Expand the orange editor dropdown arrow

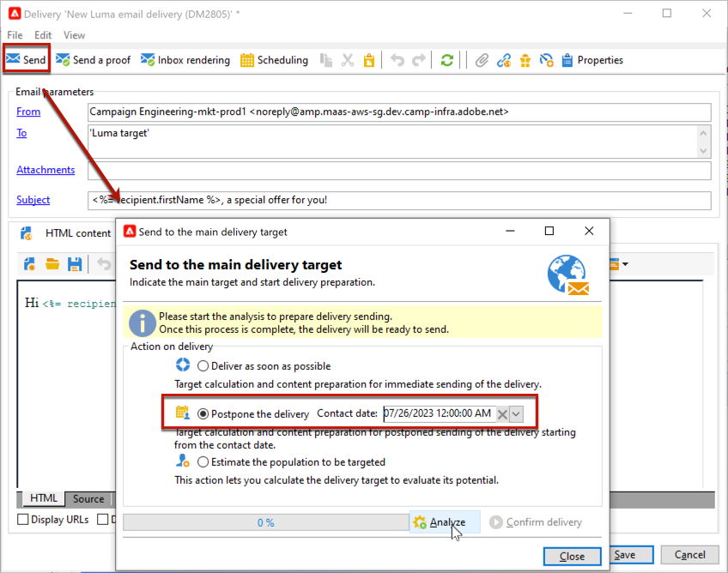[625, 264]
